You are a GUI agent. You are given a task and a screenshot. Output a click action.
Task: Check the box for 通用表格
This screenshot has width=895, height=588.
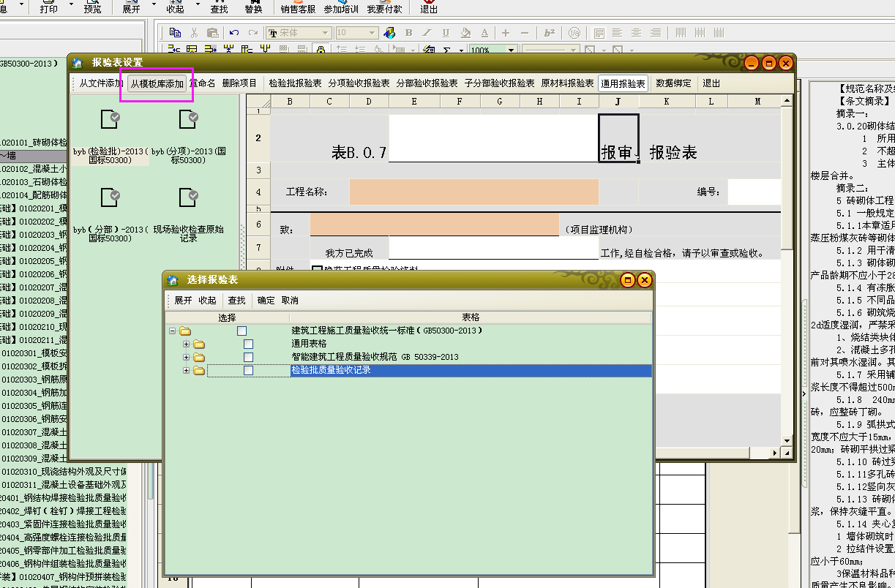coord(248,344)
